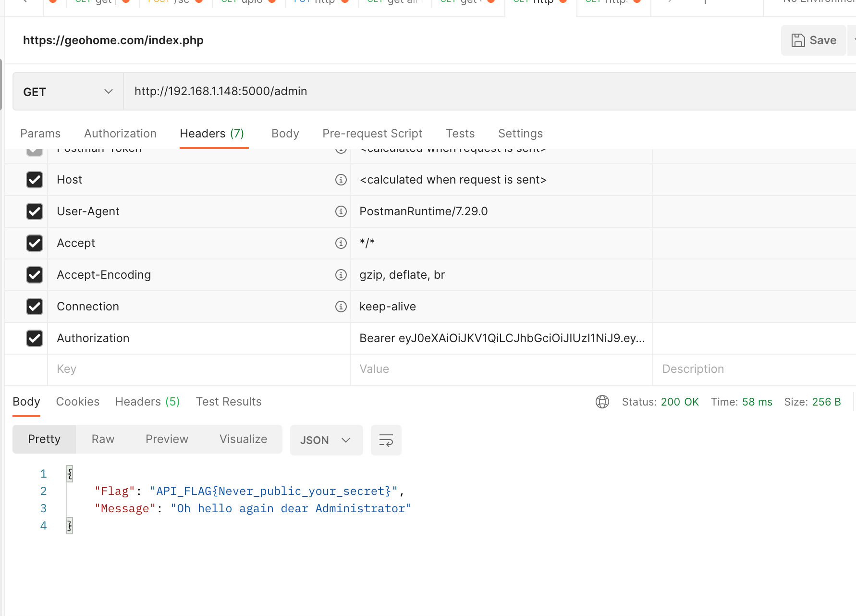
Task: Click info icon next to Authorization header
Action: (341, 338)
